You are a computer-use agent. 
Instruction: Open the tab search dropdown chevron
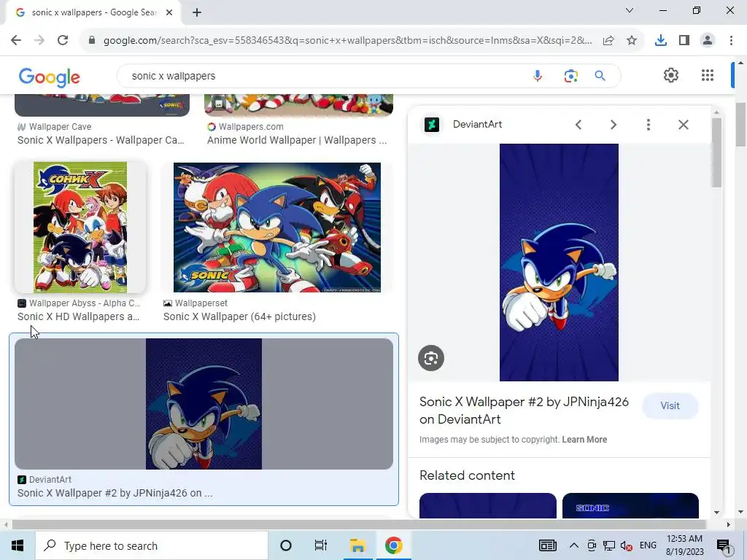[x=630, y=10]
